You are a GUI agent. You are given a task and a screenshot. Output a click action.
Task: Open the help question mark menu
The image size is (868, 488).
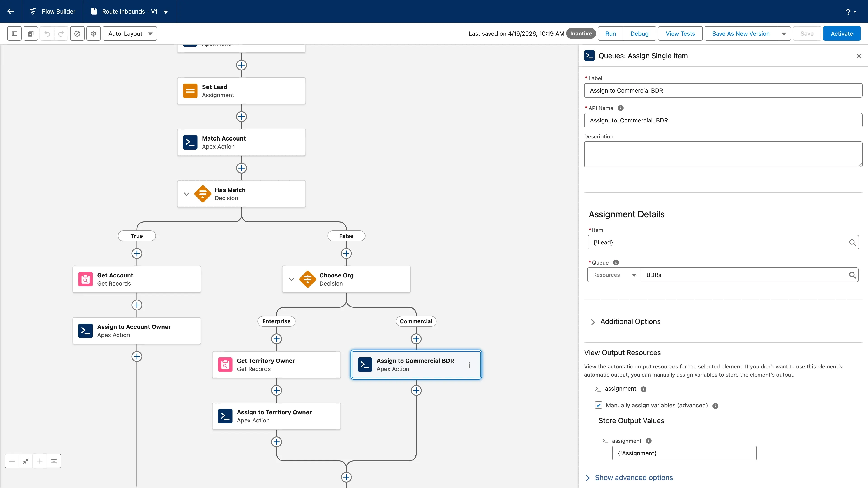click(x=850, y=12)
